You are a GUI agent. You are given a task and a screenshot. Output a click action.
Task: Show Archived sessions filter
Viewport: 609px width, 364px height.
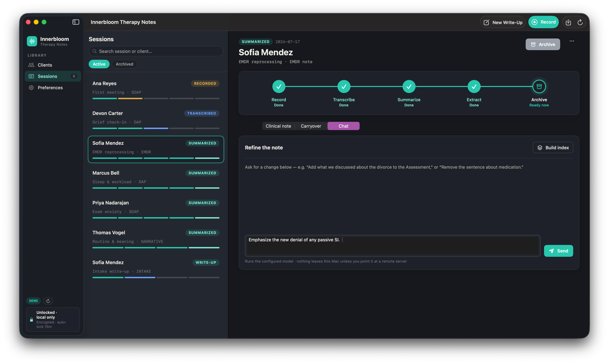pyautogui.click(x=125, y=64)
